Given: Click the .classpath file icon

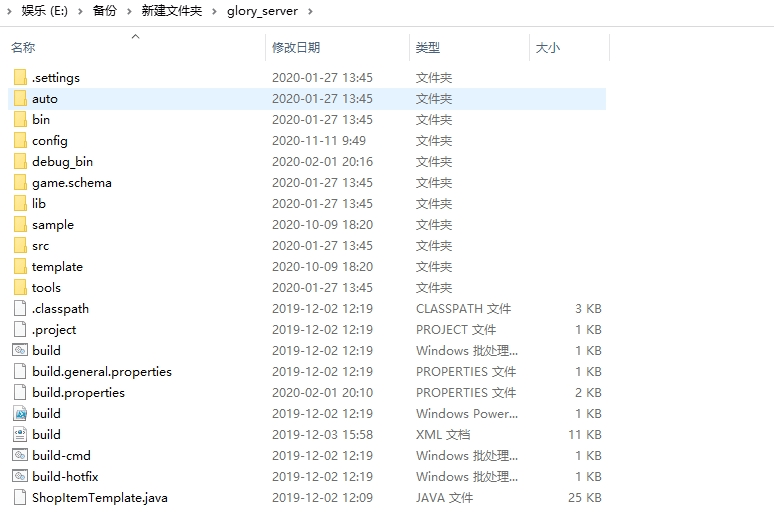Looking at the screenshot, I should [20, 309].
